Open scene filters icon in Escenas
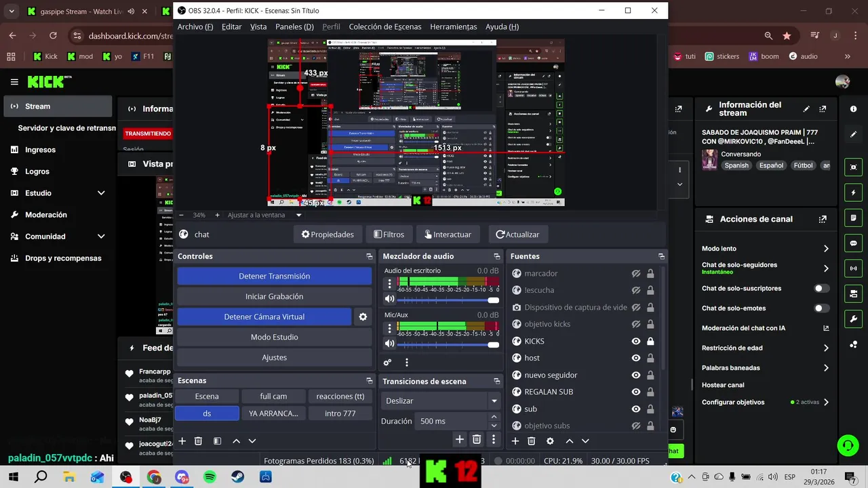The image size is (868, 488). coord(217,441)
